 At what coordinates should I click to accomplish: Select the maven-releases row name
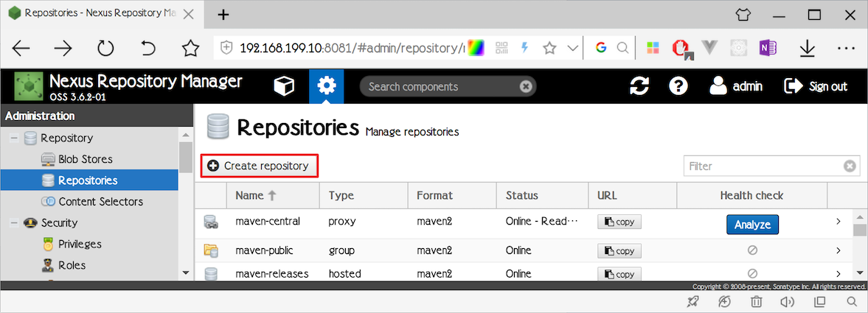[272, 273]
